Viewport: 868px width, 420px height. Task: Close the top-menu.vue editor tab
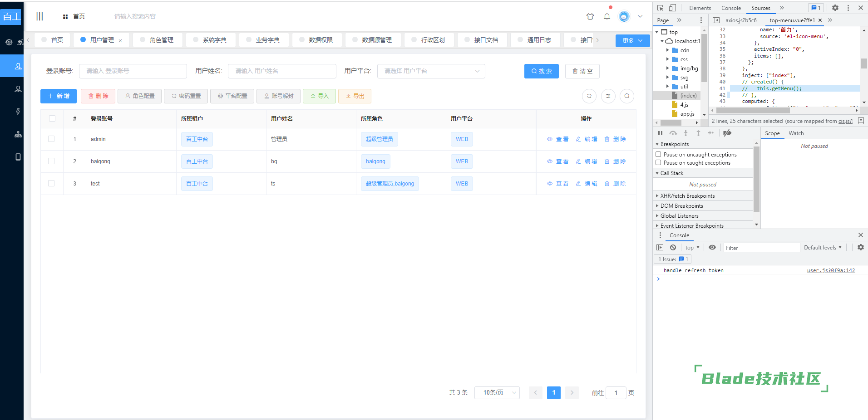(820, 20)
